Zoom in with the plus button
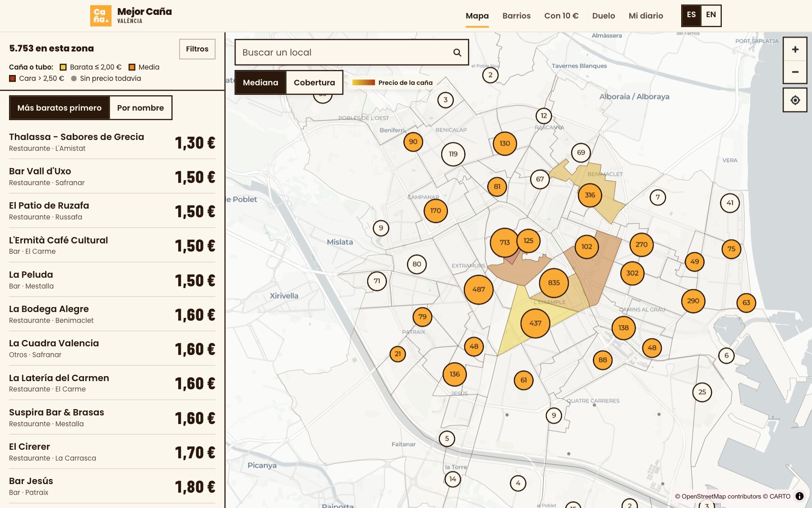 795,49
